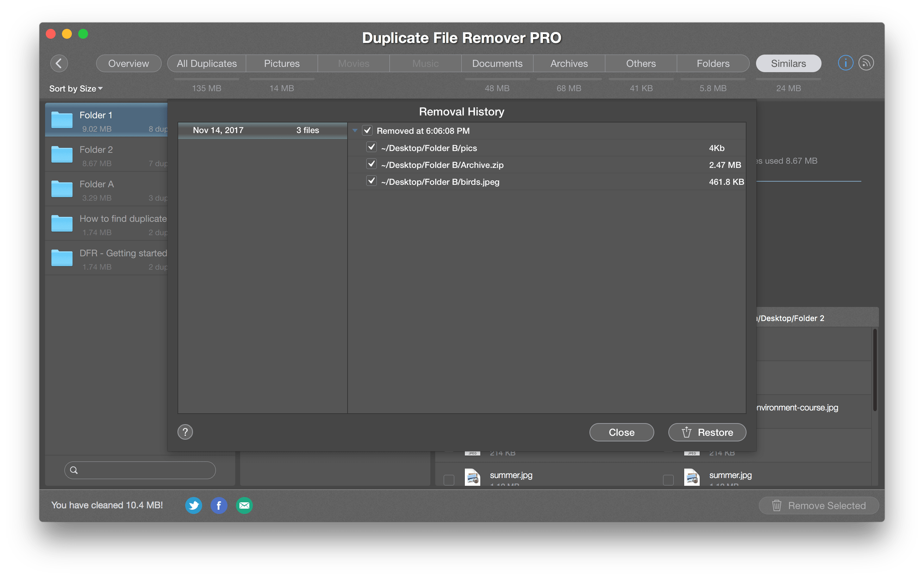Click the back navigation arrow
Screen dimensions: 924x578
[x=61, y=63]
